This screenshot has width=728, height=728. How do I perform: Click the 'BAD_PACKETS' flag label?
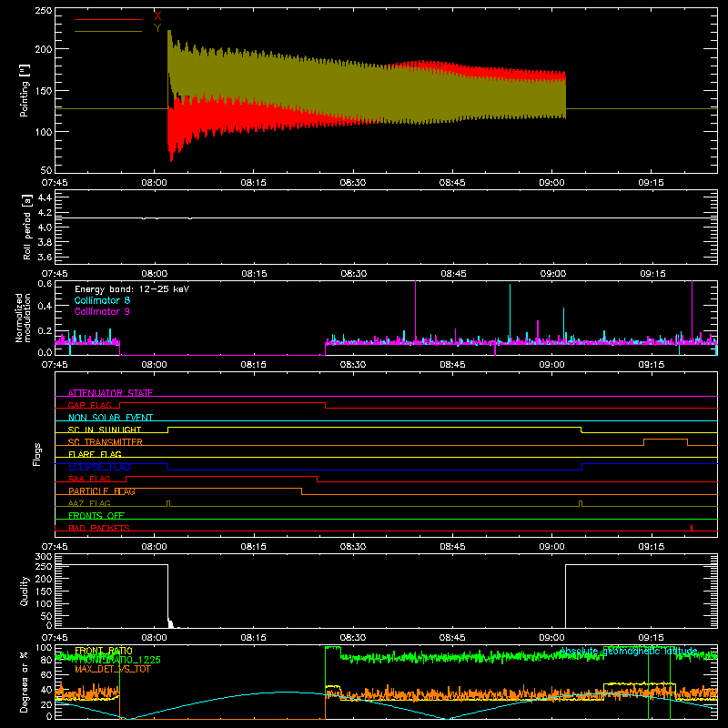(99, 528)
